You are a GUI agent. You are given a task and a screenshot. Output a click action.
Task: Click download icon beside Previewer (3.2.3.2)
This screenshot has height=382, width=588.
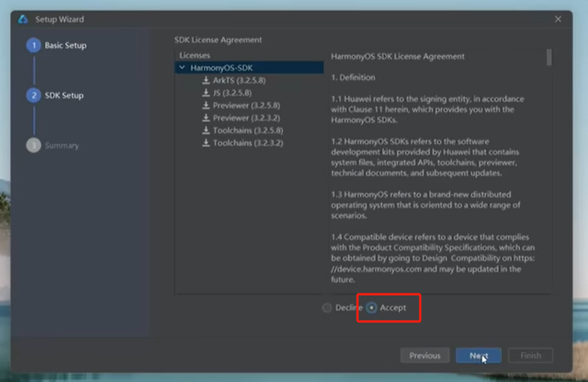[x=206, y=117]
